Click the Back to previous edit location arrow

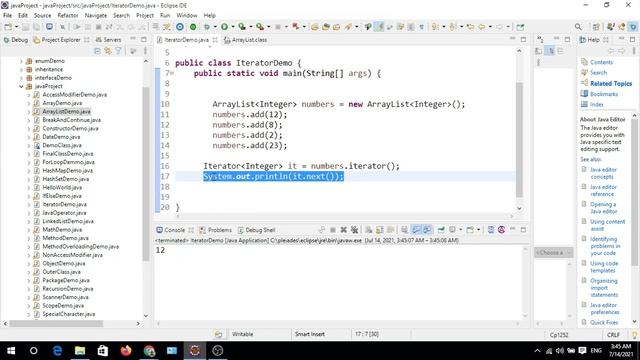(482, 27)
